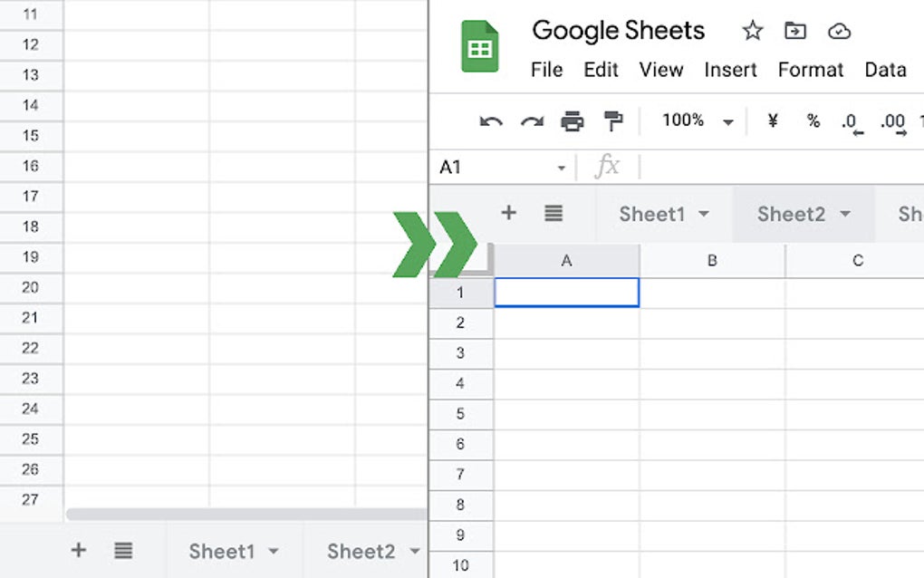The image size is (924, 578).
Task: Decrease decimal places
Action: click(852, 122)
